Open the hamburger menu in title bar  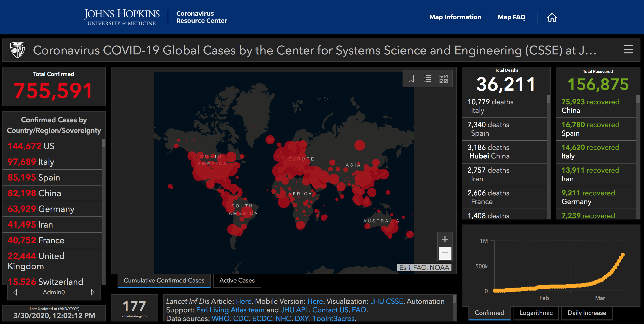click(x=629, y=50)
